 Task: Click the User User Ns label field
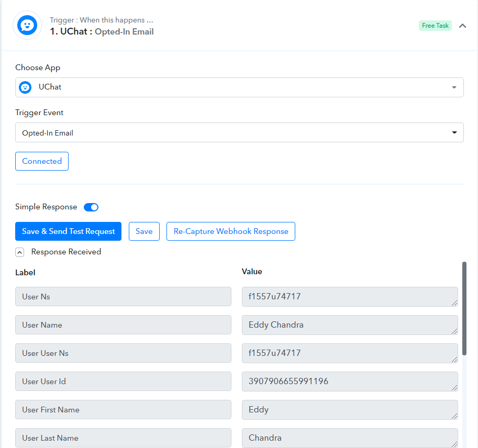coord(123,353)
